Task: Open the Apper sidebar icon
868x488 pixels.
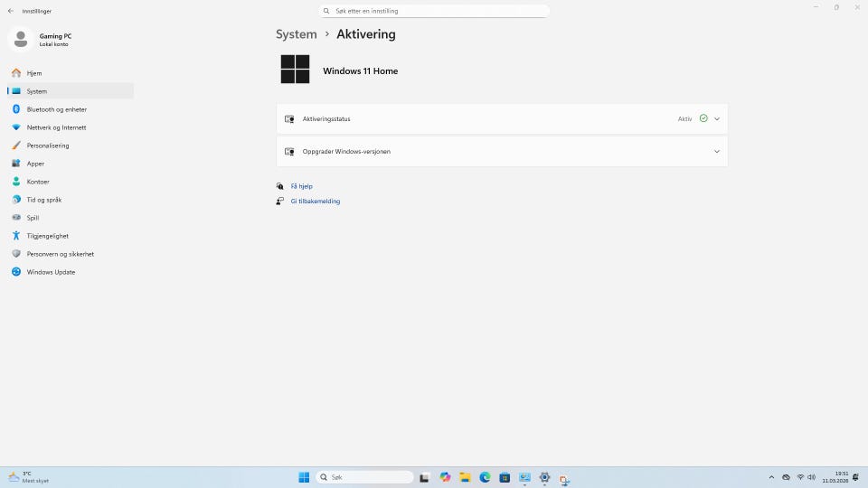Action: [x=16, y=164]
